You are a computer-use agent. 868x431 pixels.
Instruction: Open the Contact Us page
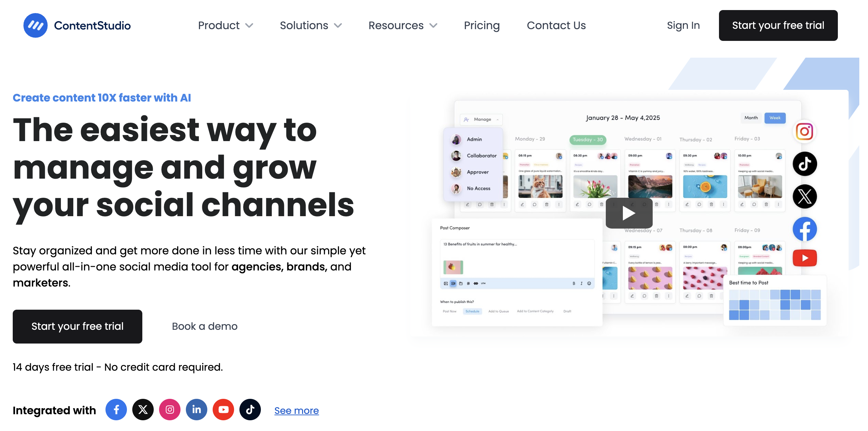[556, 25]
